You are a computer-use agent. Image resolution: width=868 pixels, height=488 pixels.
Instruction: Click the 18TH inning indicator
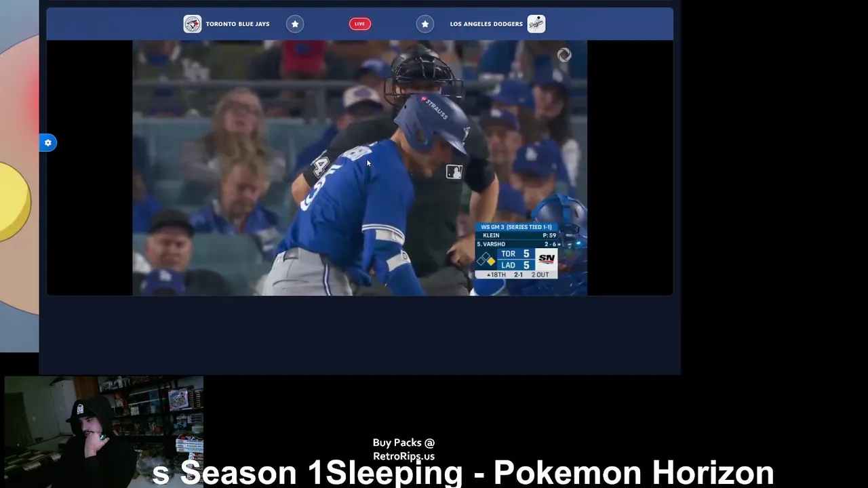[496, 274]
